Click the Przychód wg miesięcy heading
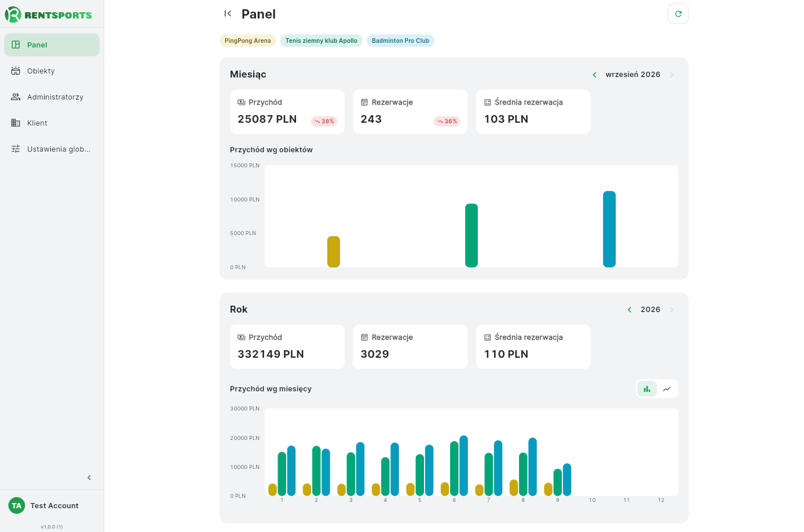 tap(271, 389)
